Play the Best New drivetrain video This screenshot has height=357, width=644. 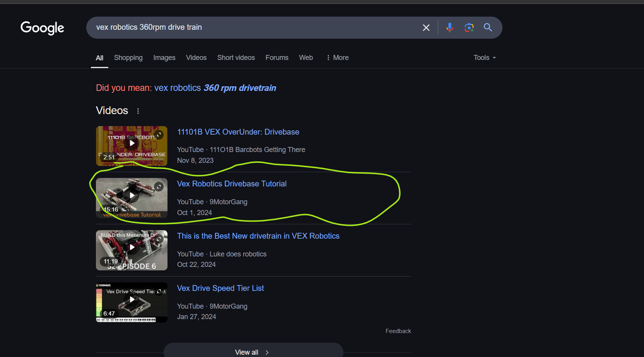tap(132, 247)
